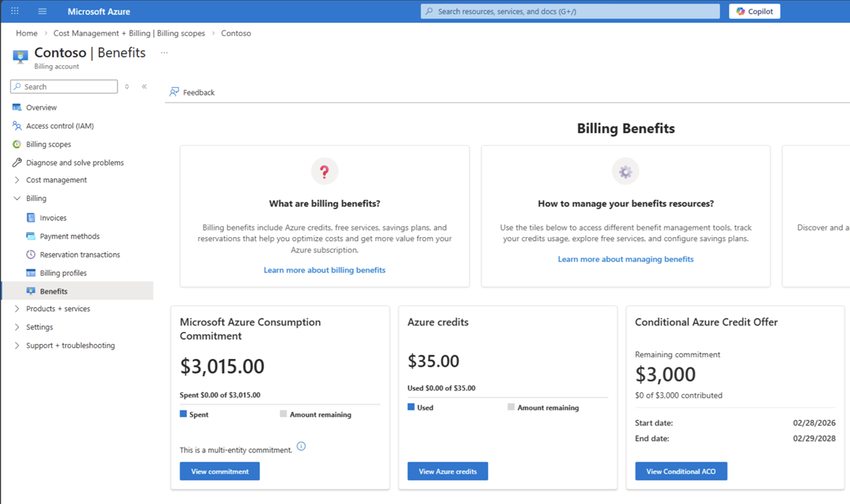This screenshot has height=504, width=850.
Task: Open the Invoices menu item
Action: click(x=53, y=218)
